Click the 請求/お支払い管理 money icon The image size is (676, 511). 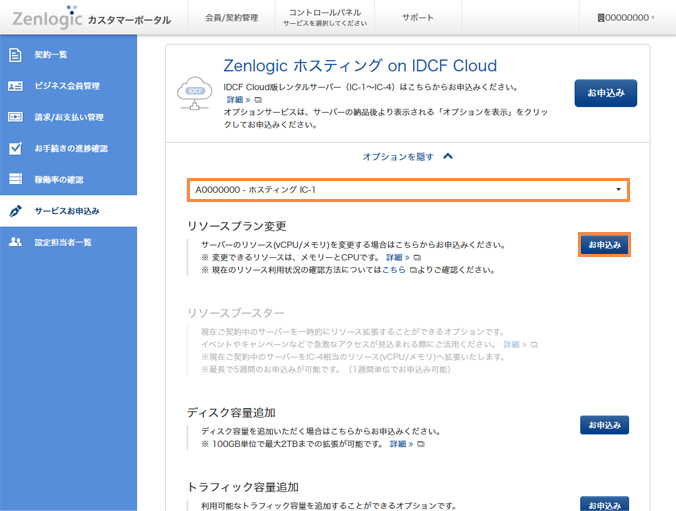click(15, 117)
